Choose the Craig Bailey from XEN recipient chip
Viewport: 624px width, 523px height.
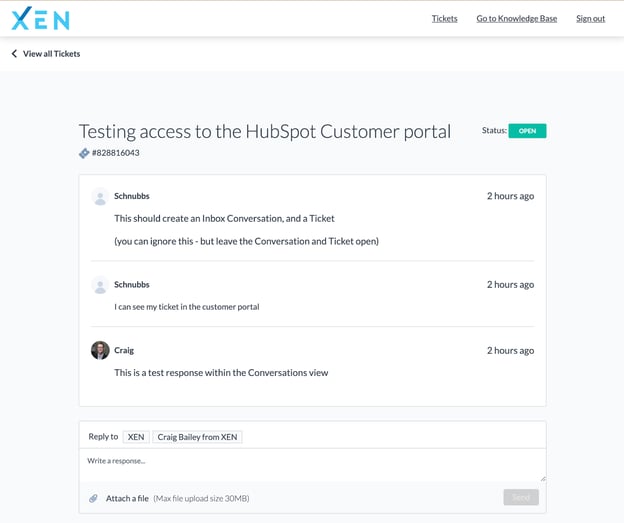pyautogui.click(x=197, y=437)
